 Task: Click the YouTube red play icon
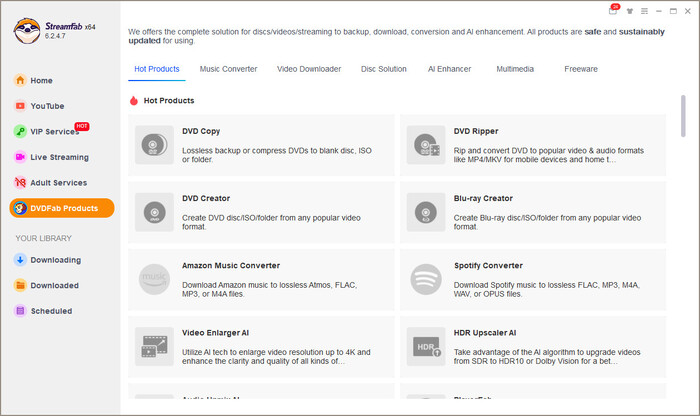coord(20,106)
